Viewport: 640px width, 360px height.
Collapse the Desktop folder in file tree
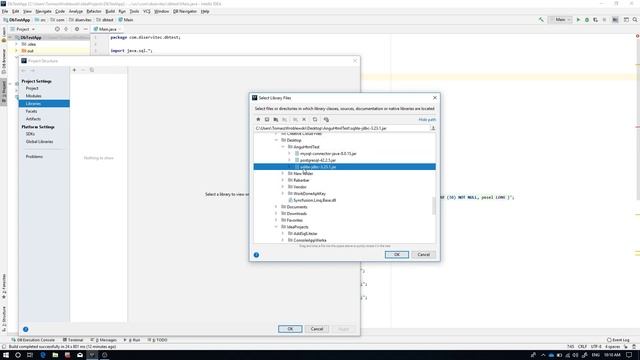pyautogui.click(x=276, y=140)
